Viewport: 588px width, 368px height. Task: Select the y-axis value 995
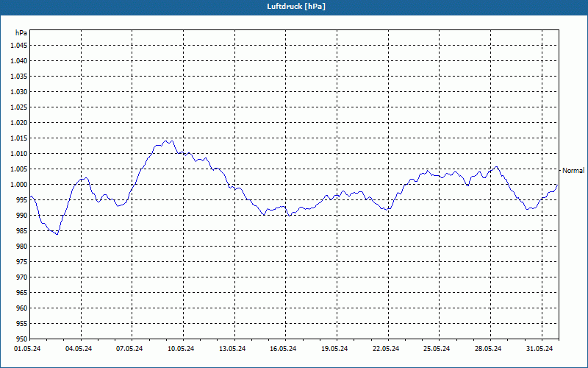pos(22,199)
